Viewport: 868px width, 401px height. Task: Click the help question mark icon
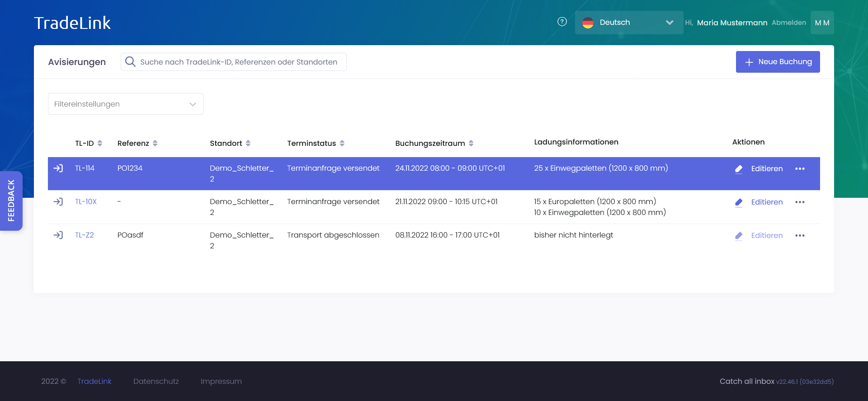click(562, 22)
